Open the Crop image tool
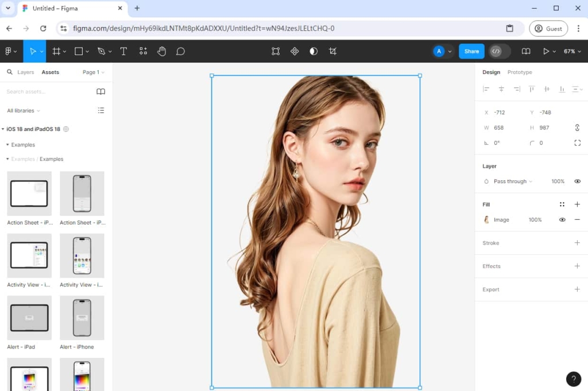Screen dimensions: 588x391 pos(333,51)
